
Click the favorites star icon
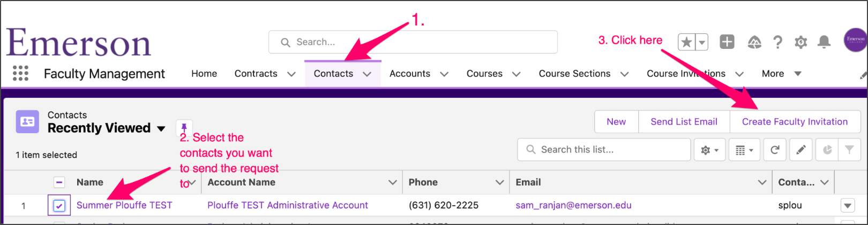(x=686, y=42)
